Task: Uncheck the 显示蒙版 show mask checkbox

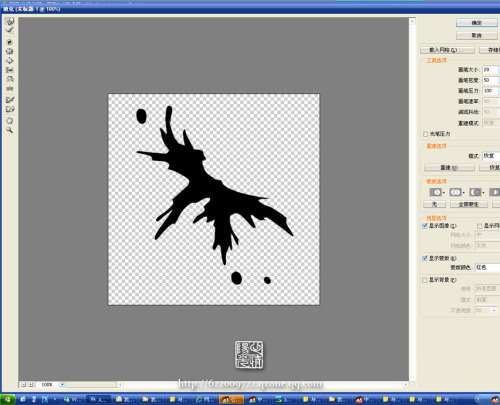Action: point(425,258)
